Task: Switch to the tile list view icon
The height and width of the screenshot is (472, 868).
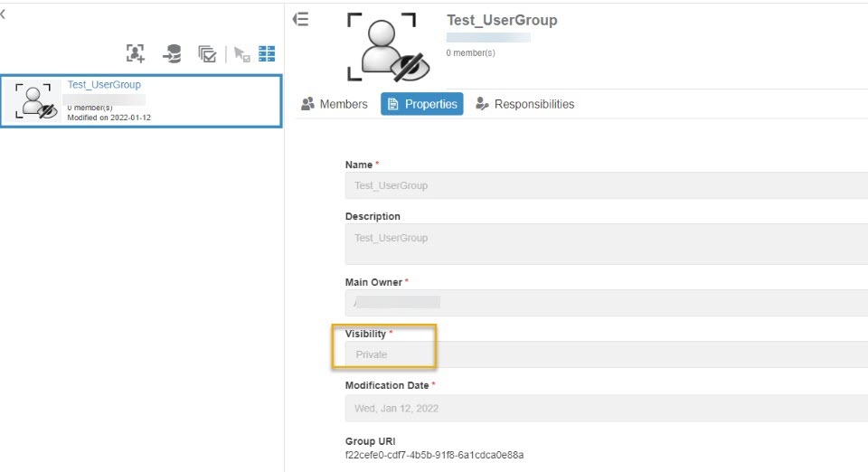Action: click(x=267, y=53)
